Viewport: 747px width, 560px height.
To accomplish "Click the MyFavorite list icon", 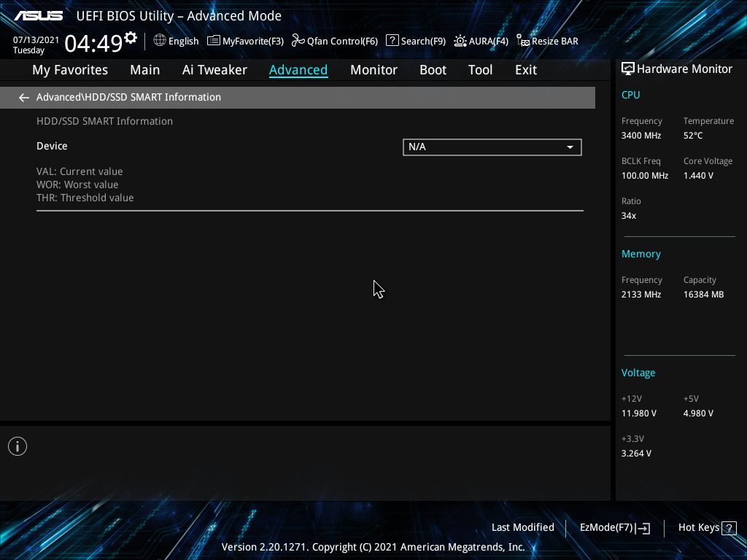I will coord(214,41).
